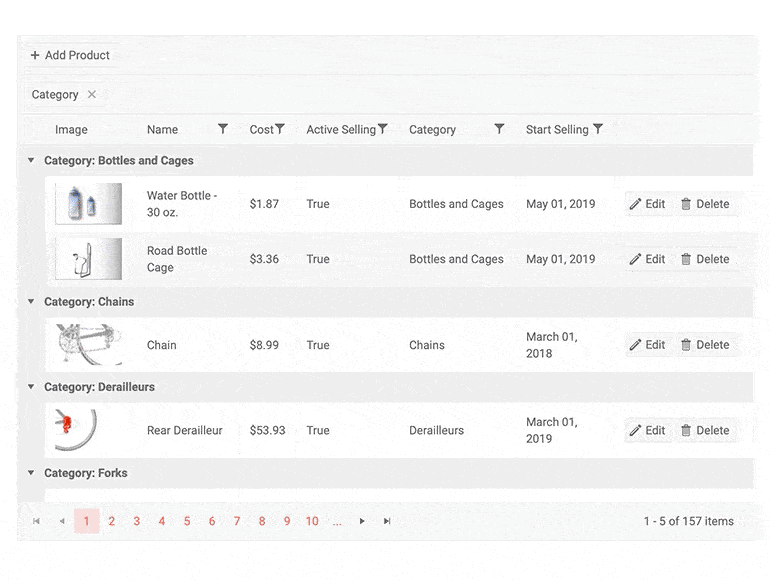Click the Water Bottle product thumbnail
This screenshot has height=580, width=770.
[88, 204]
